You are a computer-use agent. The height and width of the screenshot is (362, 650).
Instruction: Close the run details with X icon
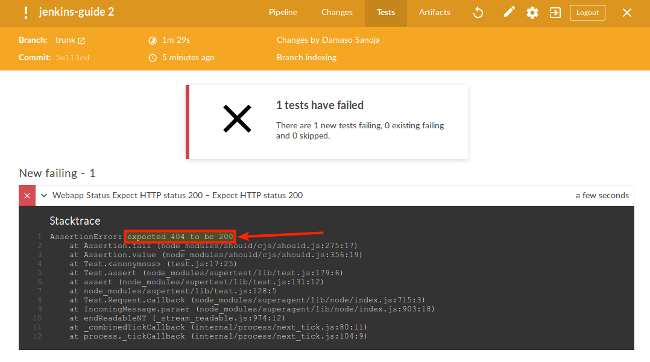click(x=627, y=13)
